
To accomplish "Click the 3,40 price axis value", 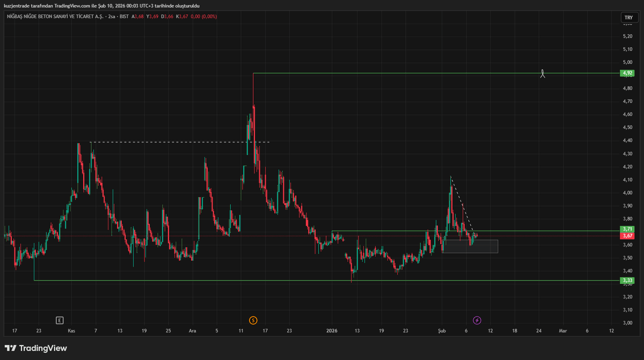I will click(628, 271).
